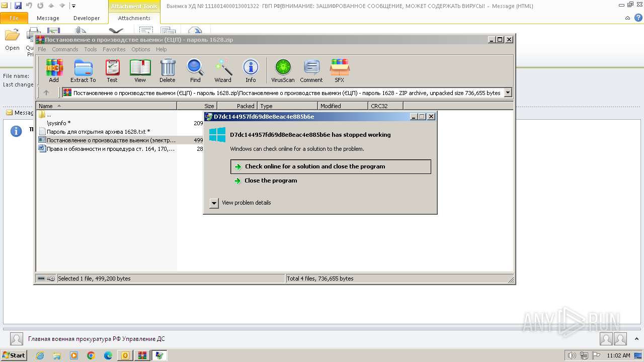Click sender name 'Главная военная прокуратура РФ'
644x362 pixels.
[96, 339]
